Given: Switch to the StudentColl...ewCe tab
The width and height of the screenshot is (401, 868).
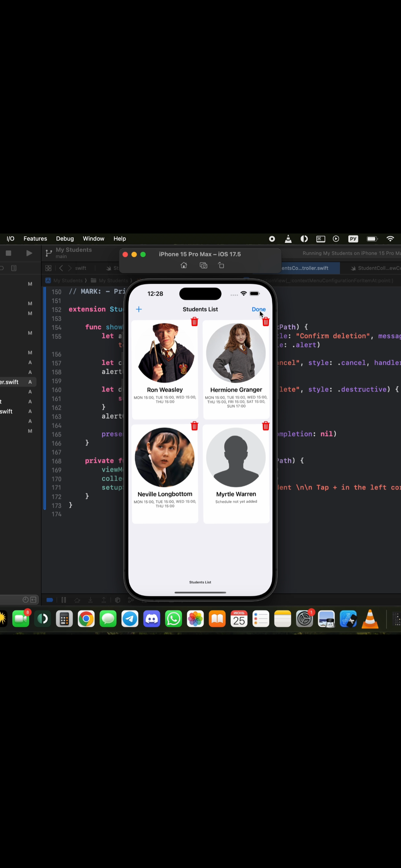Looking at the screenshot, I should 375,268.
